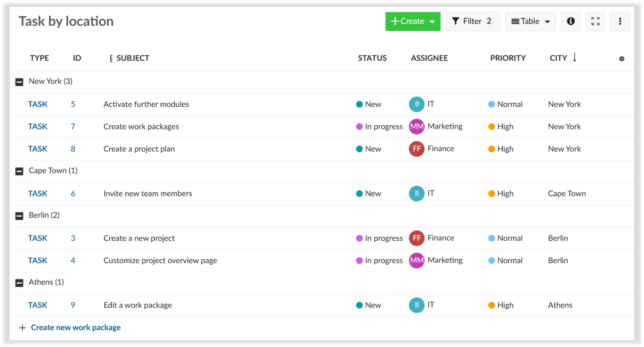This screenshot has height=347, width=644.
Task: Click the Finance avatar on 'Create a project plan'
Action: pos(416,149)
